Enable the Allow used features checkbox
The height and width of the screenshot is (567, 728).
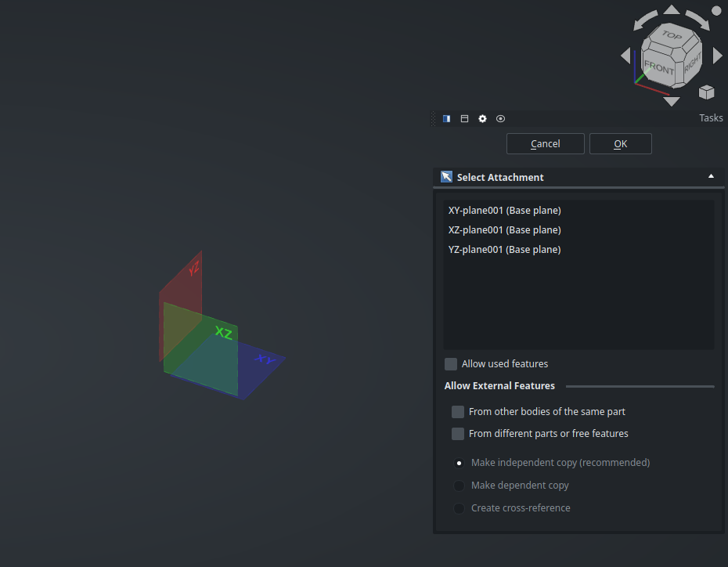tap(451, 364)
